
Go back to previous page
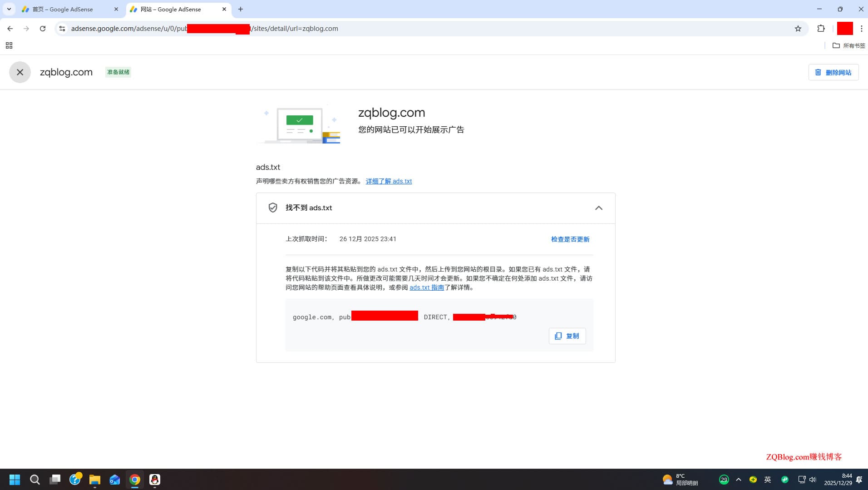pos(10,29)
